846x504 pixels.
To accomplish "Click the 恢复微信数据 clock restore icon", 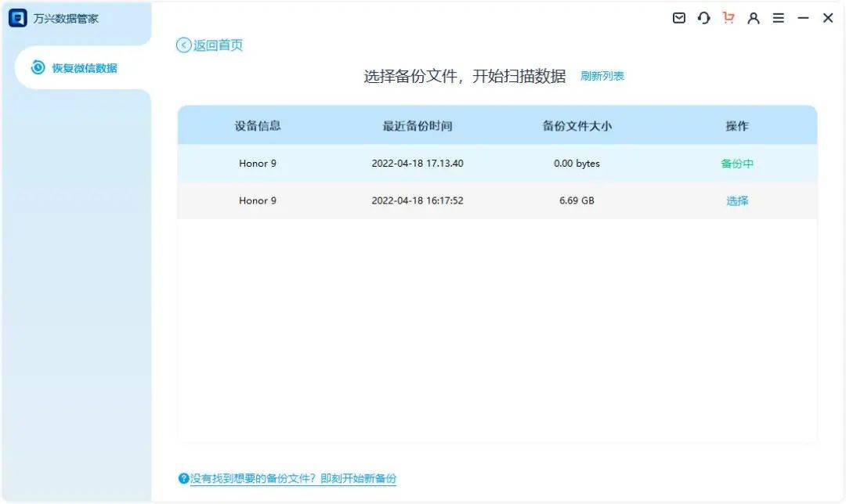I will tap(38, 67).
